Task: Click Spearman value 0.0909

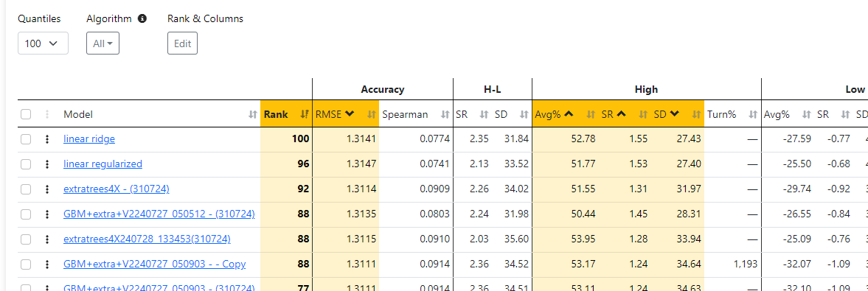Action: pos(434,189)
